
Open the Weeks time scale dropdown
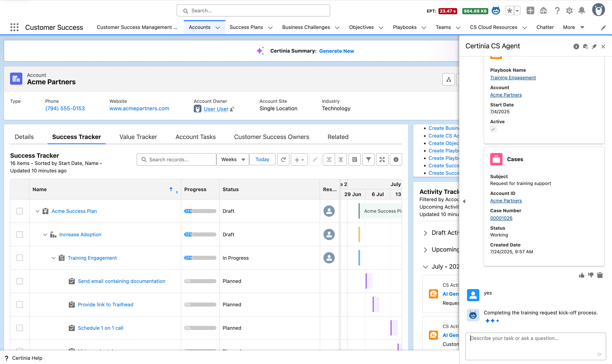click(x=233, y=159)
